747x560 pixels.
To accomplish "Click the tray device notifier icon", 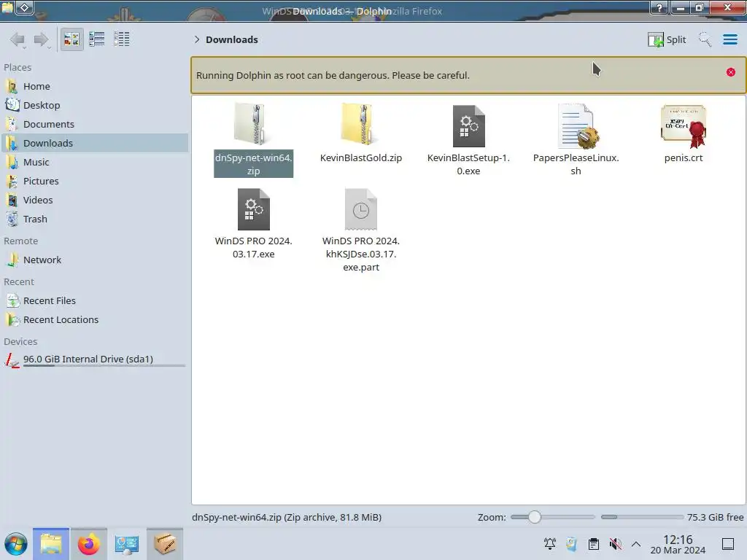I will (x=572, y=544).
